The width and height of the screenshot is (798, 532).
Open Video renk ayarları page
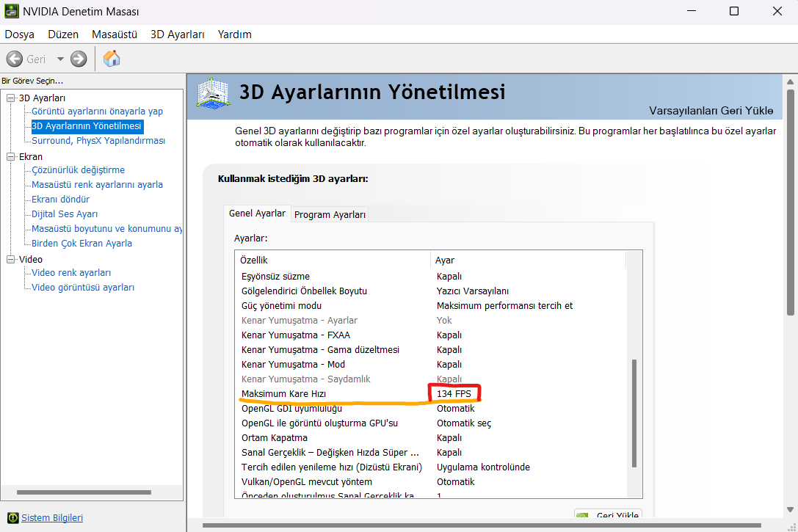[71, 273]
